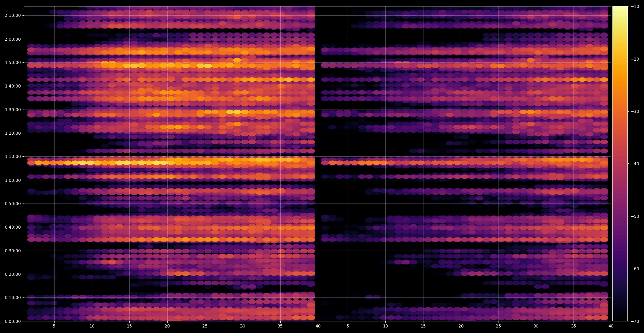Click the 0:00:00 time tick label
The height and width of the screenshot is (333, 644).
coord(13,321)
